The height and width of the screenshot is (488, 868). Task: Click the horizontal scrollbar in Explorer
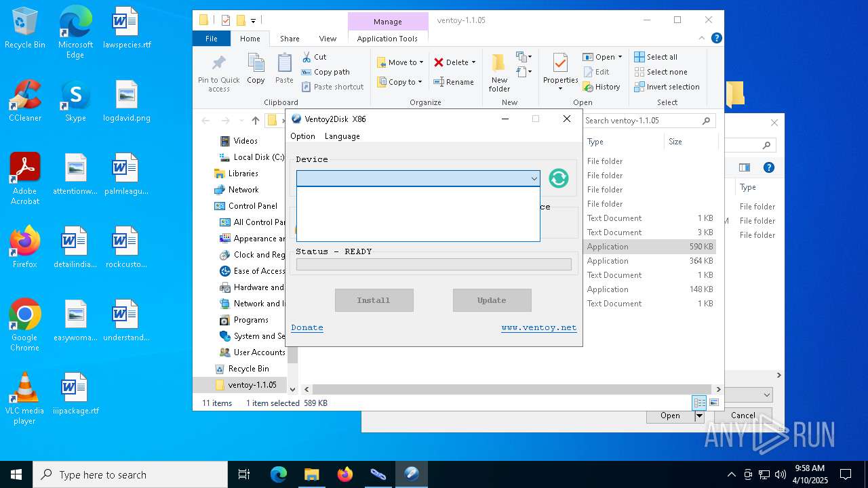tap(512, 389)
